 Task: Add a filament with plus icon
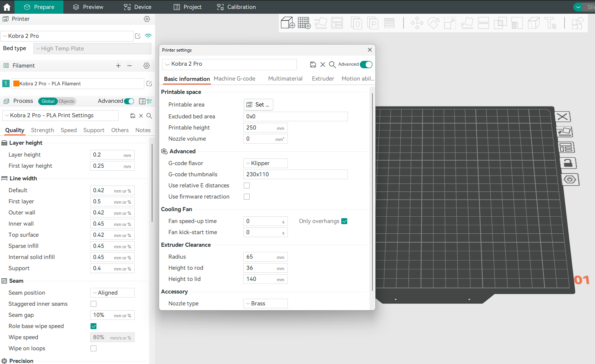[118, 66]
